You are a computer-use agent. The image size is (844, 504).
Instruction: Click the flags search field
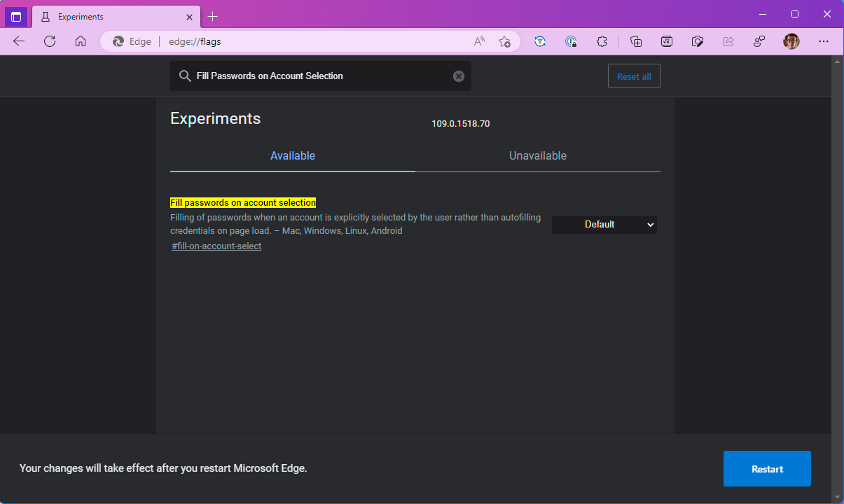[x=321, y=76]
